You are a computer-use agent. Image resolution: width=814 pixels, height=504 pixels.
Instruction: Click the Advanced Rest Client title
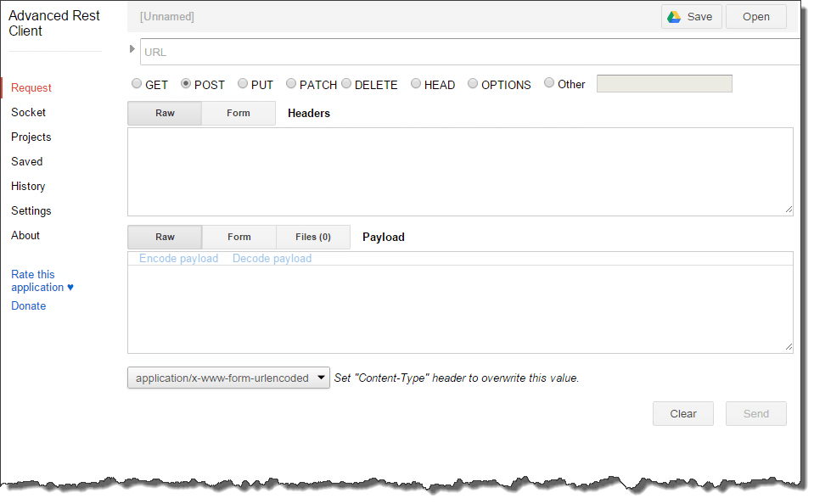(54, 24)
